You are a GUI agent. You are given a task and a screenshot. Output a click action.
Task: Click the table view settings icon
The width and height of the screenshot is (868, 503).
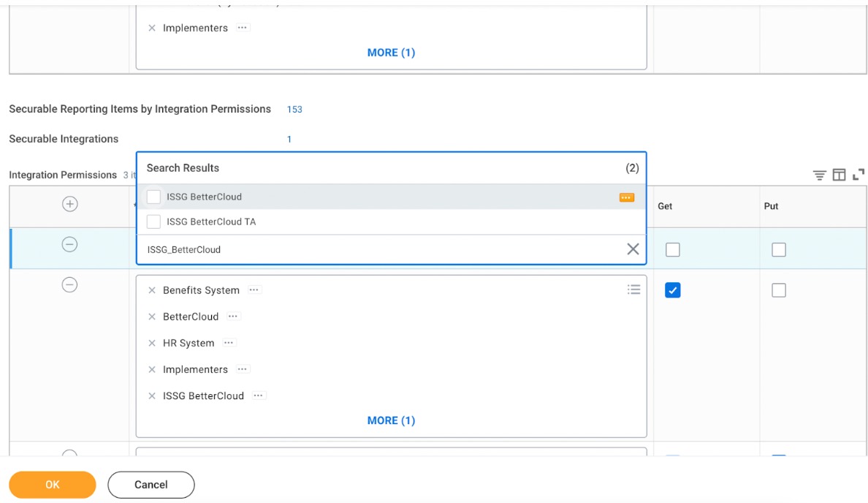(837, 175)
